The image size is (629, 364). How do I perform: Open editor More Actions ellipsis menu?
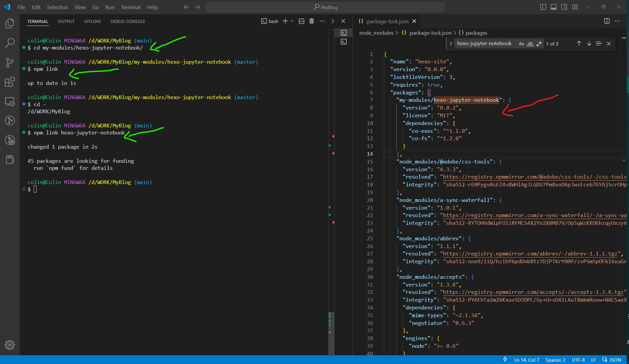tap(617, 21)
